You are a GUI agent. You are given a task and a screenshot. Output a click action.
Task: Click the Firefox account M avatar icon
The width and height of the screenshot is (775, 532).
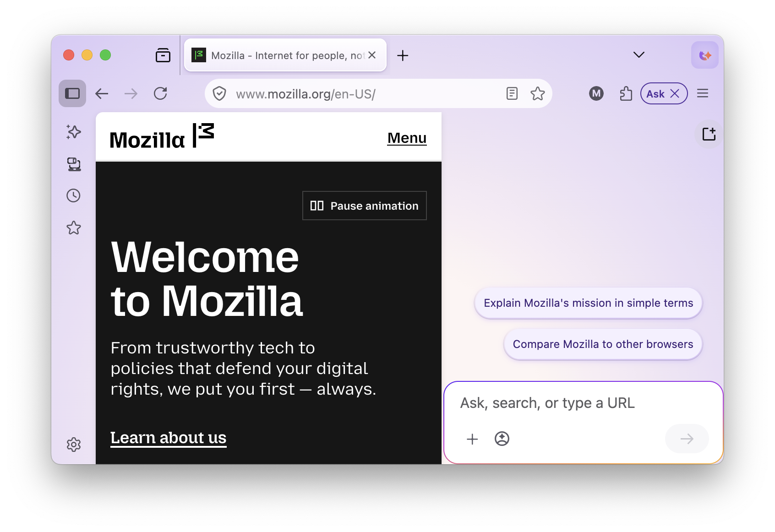tap(596, 93)
